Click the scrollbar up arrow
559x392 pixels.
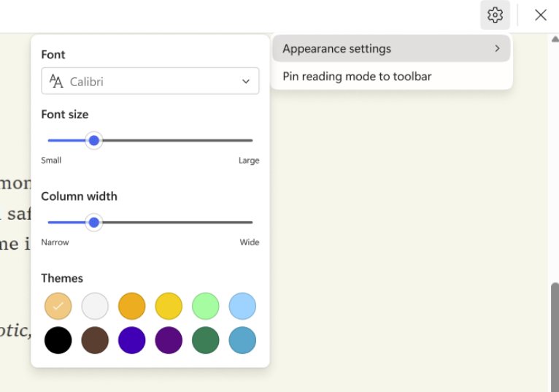pyautogui.click(x=555, y=39)
